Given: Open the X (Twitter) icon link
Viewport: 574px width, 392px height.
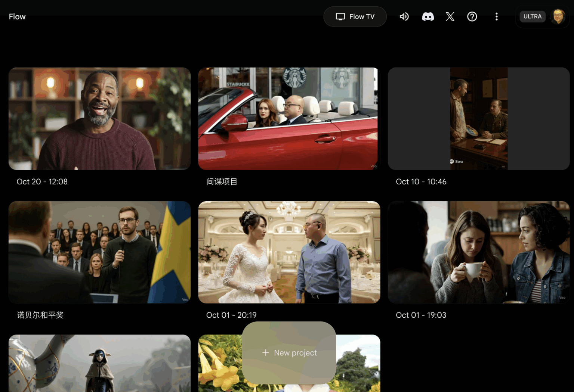Looking at the screenshot, I should pyautogui.click(x=450, y=16).
